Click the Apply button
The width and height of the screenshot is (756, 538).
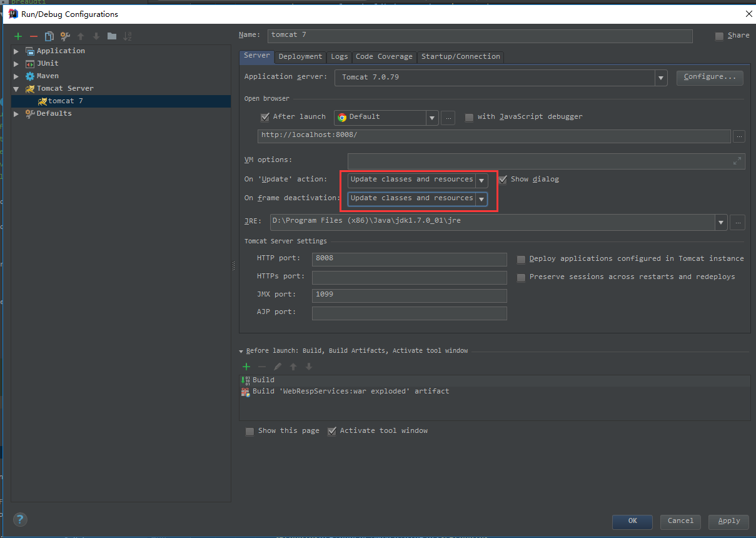(729, 521)
